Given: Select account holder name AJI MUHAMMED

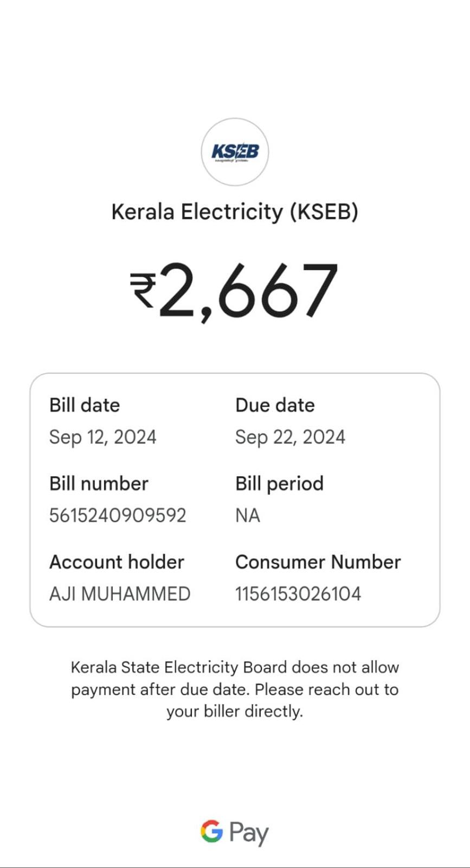Looking at the screenshot, I should click(120, 594).
